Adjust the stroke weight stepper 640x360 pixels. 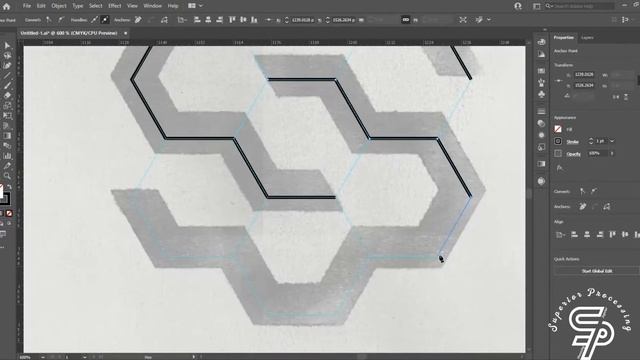(591, 141)
